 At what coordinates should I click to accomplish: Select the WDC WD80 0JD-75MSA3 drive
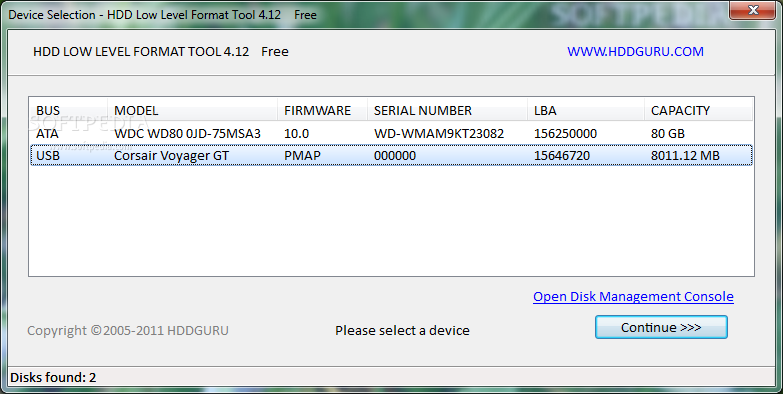tap(187, 134)
